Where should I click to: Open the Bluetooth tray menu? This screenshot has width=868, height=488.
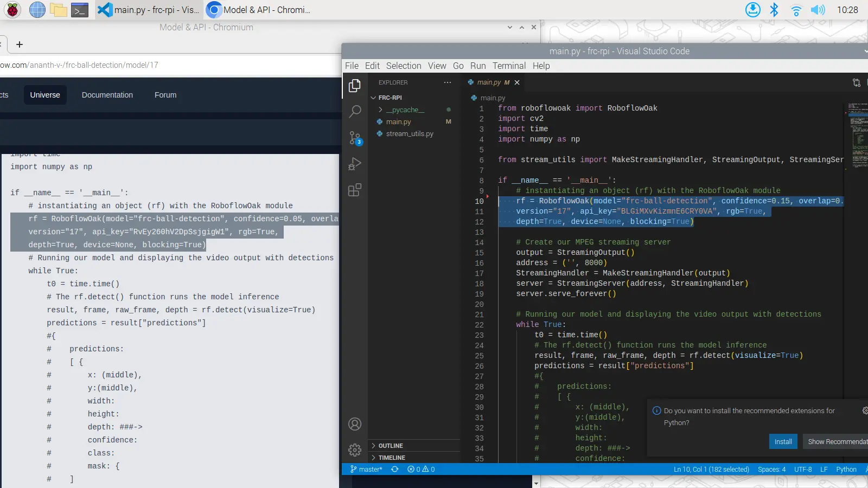pyautogui.click(x=774, y=10)
